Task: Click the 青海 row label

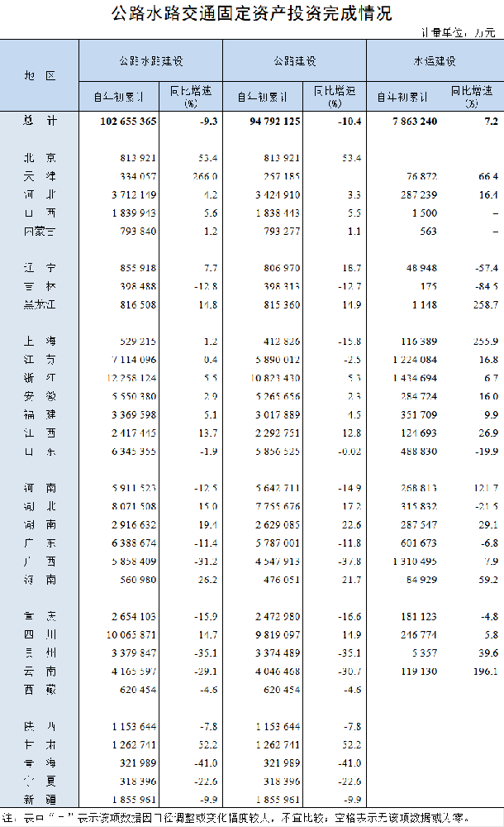Action: coord(40,762)
